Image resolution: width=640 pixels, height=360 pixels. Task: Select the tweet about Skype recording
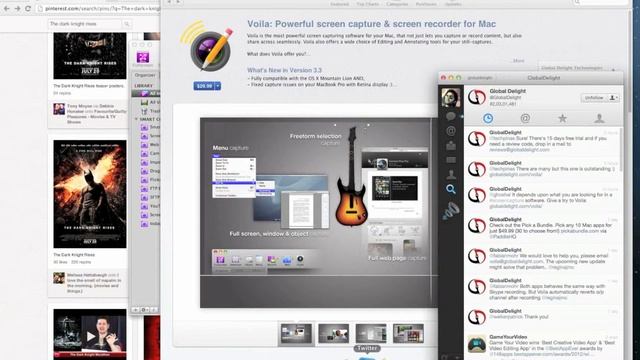point(543,290)
